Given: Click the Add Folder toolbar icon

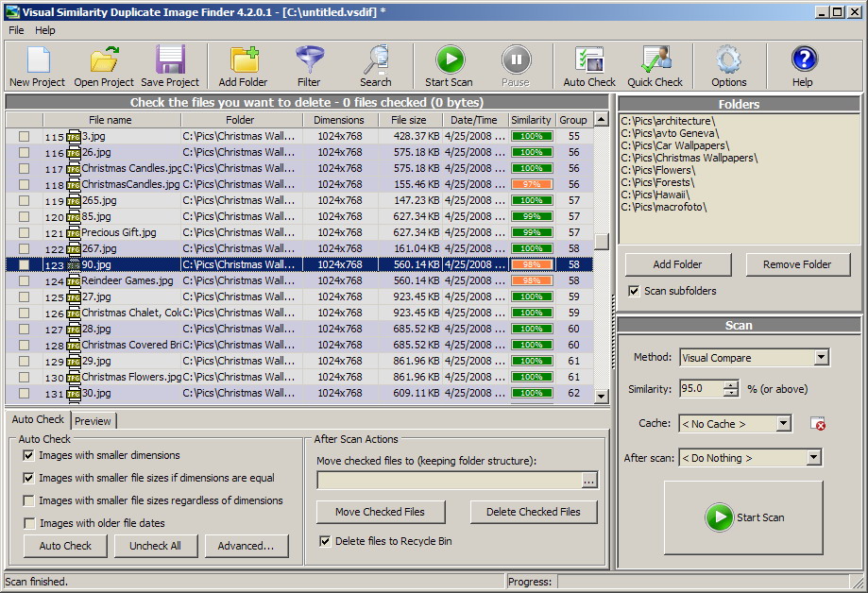Looking at the screenshot, I should tap(244, 60).
